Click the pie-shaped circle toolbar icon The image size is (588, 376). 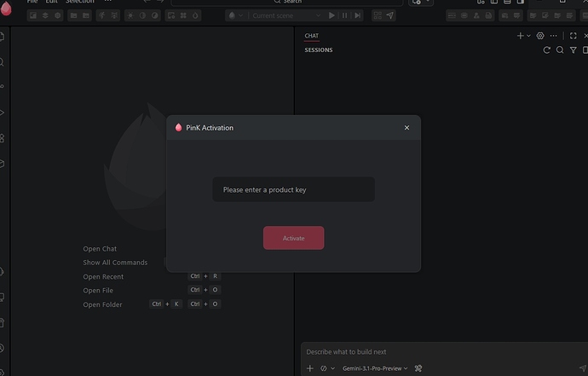point(155,15)
